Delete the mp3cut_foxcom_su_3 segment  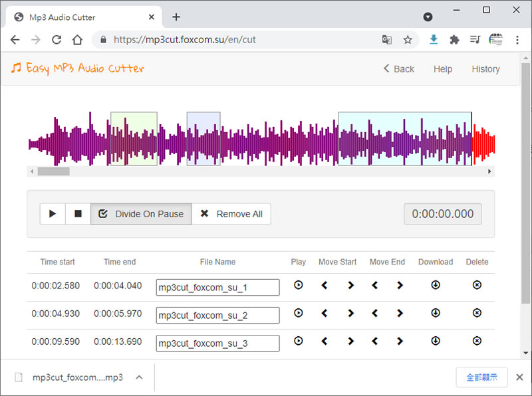[477, 341]
